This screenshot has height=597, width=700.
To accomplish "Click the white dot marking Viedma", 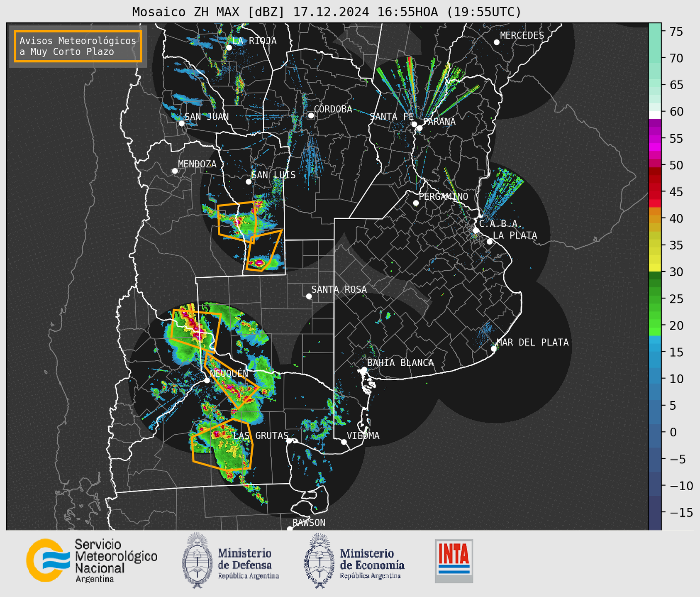I will [x=344, y=442].
